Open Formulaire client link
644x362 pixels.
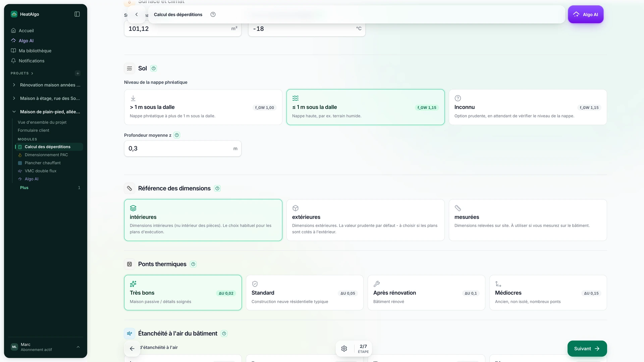click(34, 130)
